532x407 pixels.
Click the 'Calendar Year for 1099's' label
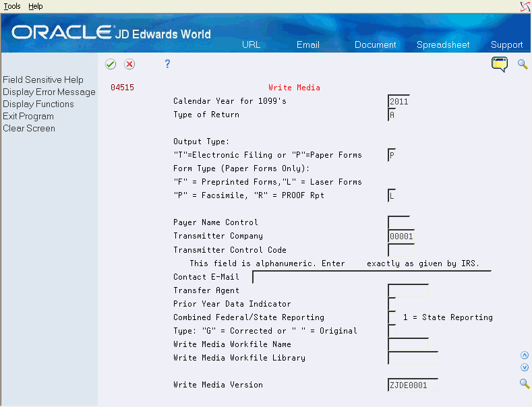coord(230,101)
